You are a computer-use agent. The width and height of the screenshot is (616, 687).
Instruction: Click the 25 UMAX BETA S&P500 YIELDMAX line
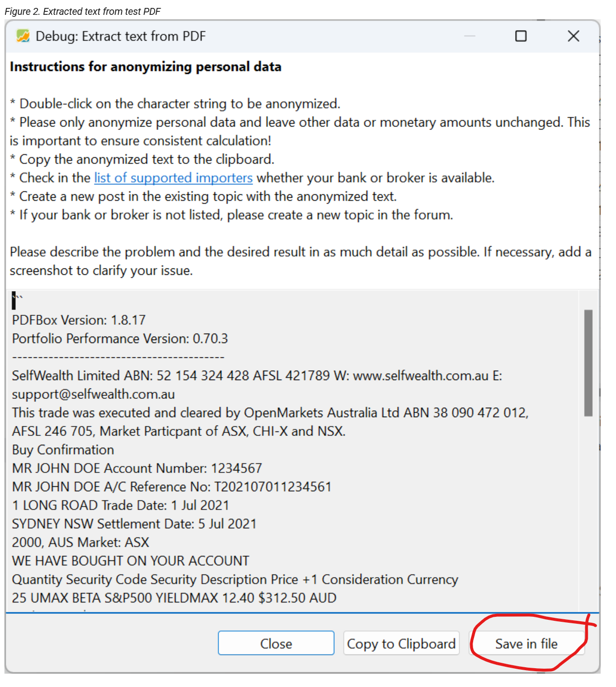(x=174, y=598)
